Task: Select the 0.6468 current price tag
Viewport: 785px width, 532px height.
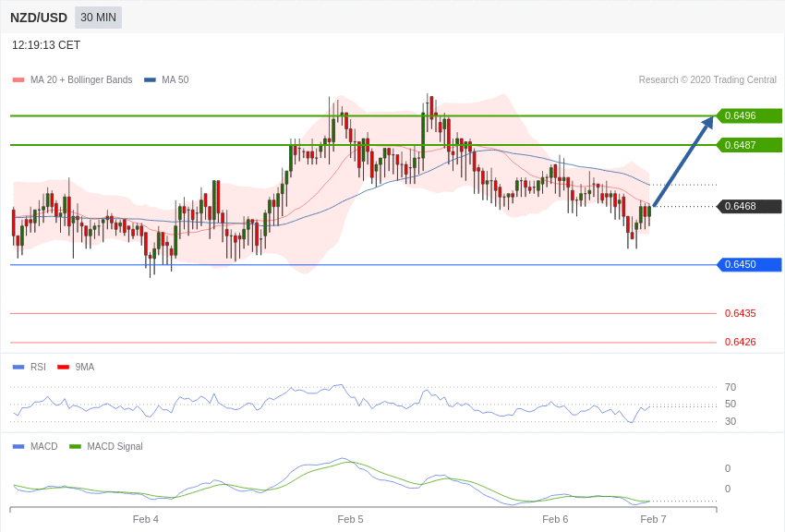Action: [x=749, y=206]
